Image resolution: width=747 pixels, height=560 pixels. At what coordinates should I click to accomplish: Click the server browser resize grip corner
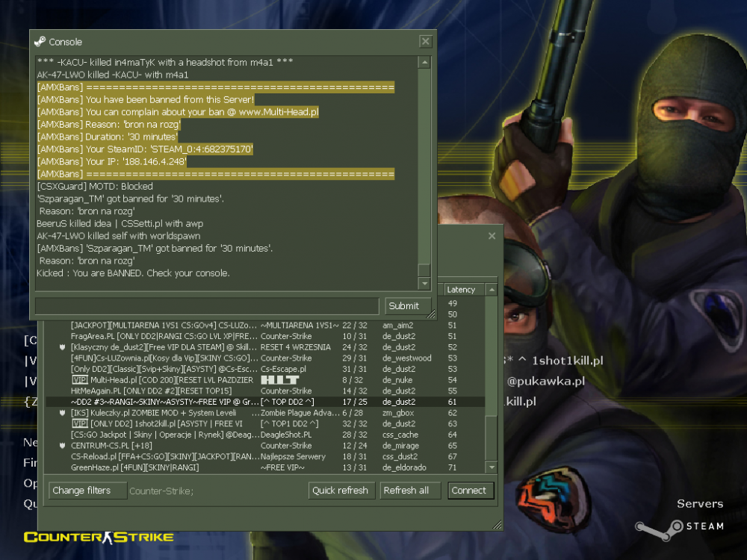click(x=497, y=525)
